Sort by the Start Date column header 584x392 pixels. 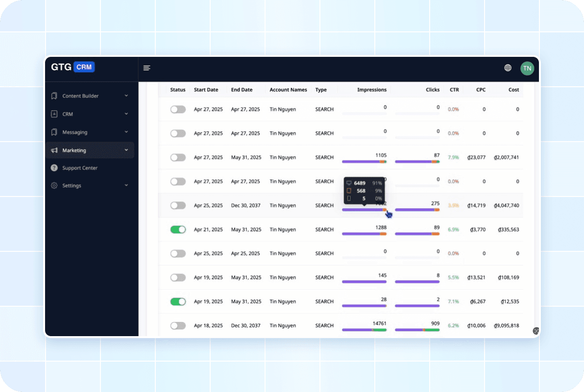pyautogui.click(x=206, y=90)
